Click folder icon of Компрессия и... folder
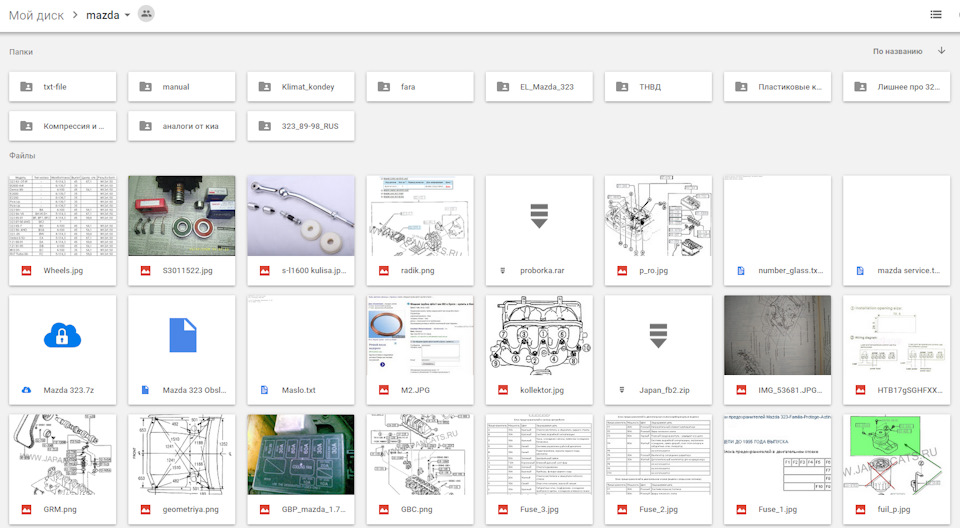Screen dimensions: 960x528 point(26,126)
